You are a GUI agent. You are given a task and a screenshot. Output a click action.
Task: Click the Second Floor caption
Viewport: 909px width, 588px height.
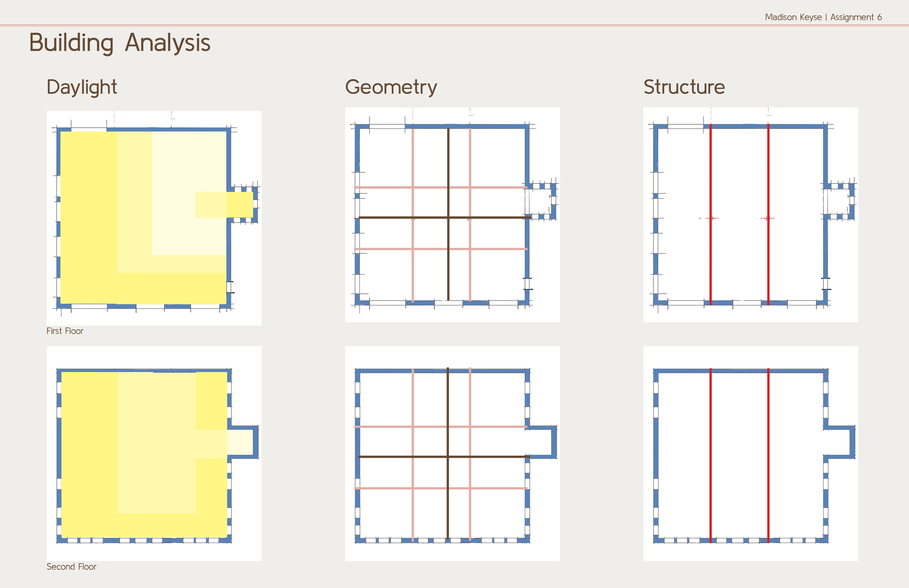click(71, 567)
